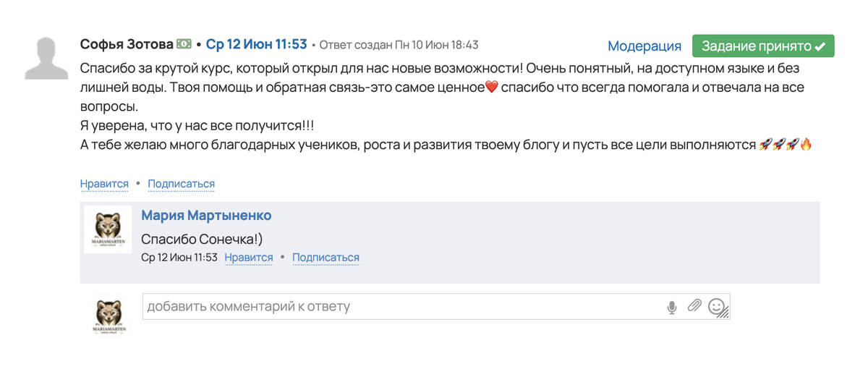Open the emoji smiley picker
868x372 pixels.
click(716, 306)
